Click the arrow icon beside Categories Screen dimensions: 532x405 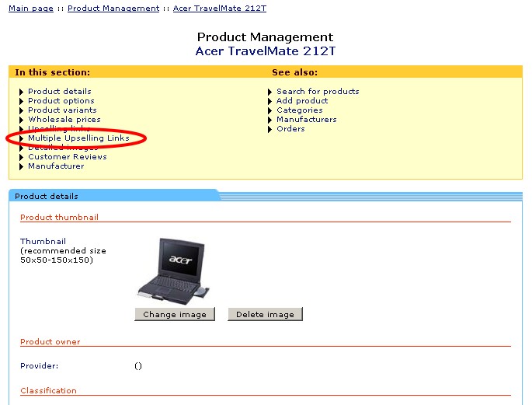[x=270, y=110]
